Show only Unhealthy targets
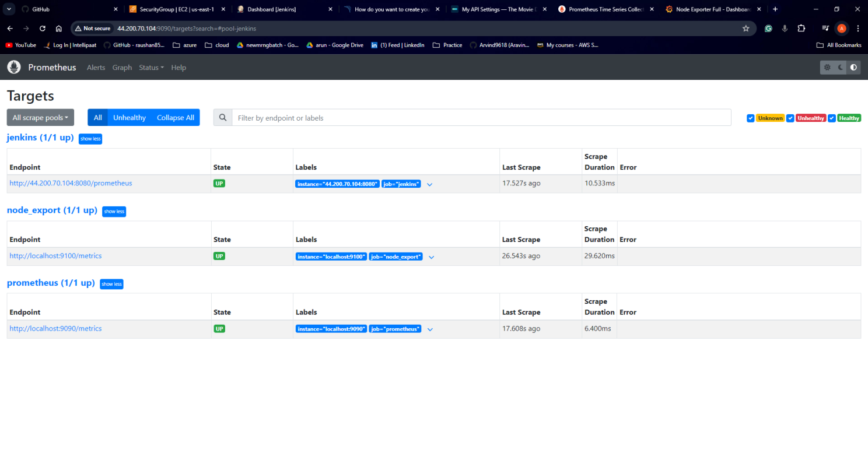868x474 pixels. click(x=129, y=118)
